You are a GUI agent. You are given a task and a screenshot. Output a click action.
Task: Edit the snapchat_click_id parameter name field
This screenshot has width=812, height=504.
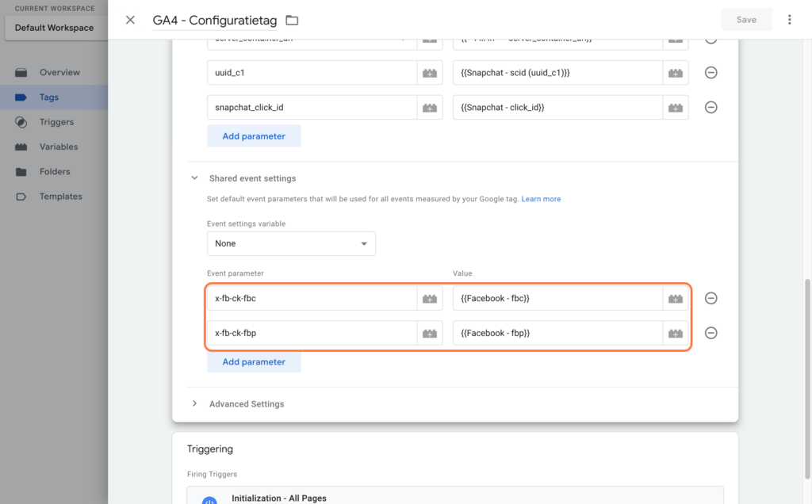(312, 108)
